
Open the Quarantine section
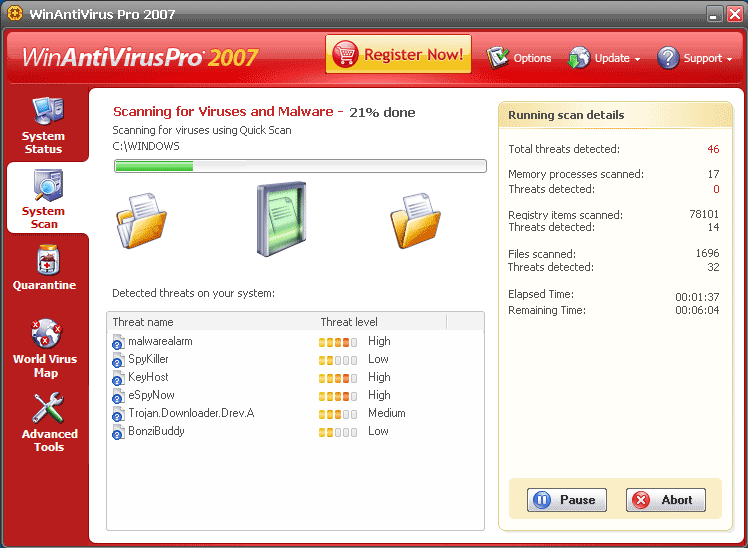tap(44, 270)
